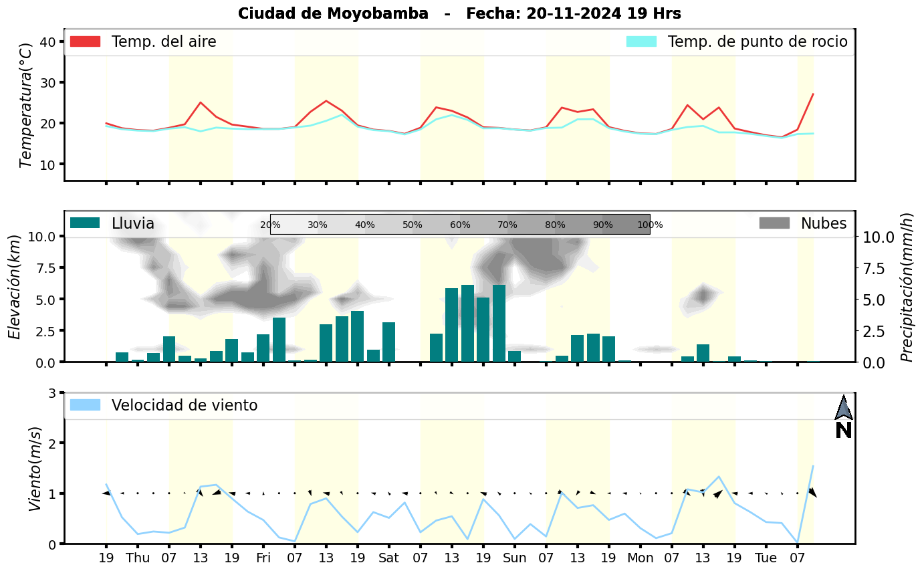The width and height of the screenshot is (924, 571).
Task: Click the 10 tick on the temperature axis
Action: point(47,164)
